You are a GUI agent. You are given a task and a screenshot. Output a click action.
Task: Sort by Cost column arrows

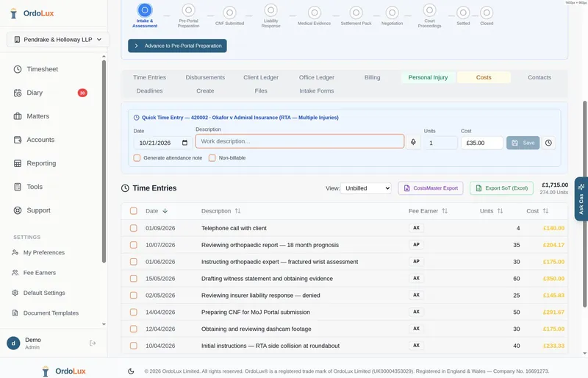pos(545,211)
